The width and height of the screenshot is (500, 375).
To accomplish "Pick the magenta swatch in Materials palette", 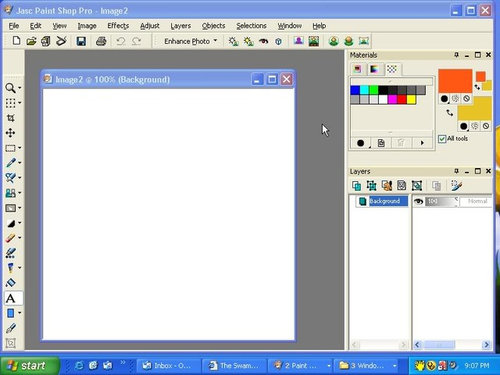I will (393, 99).
